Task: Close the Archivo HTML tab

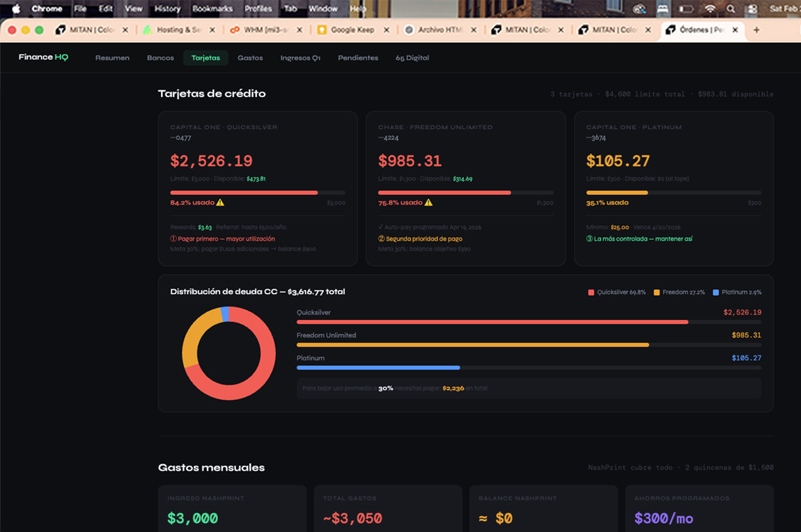Action: coord(474,30)
